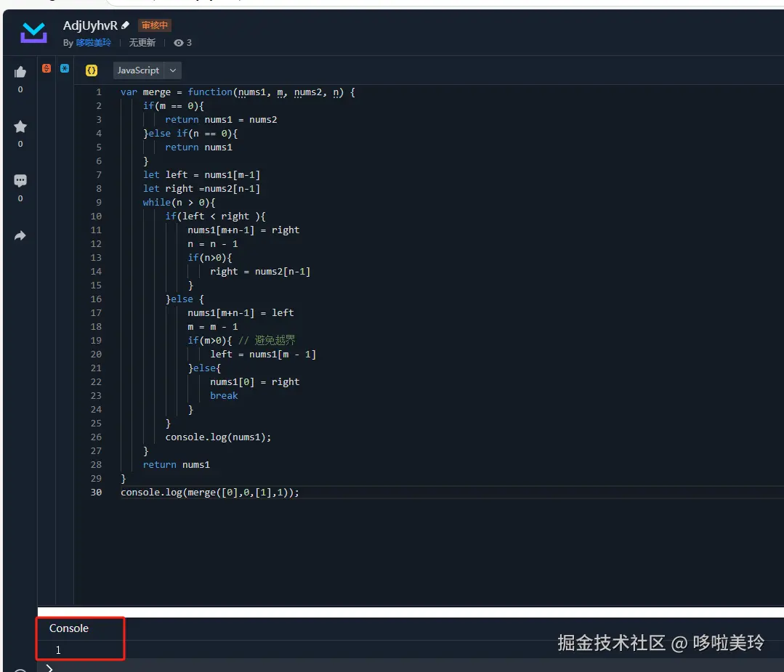Click the console output value 1
The height and width of the screenshot is (672, 784).
pos(59,650)
